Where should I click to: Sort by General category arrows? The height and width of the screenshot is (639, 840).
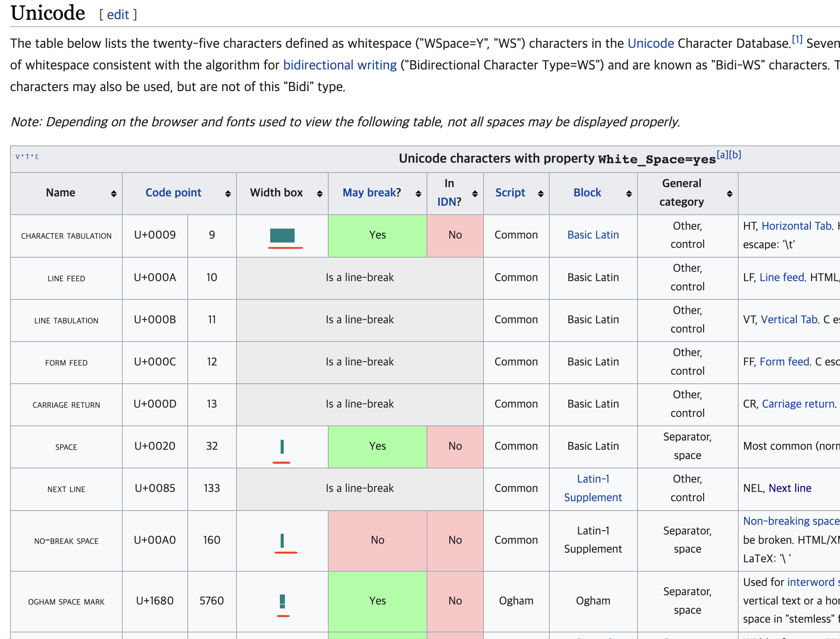(729, 193)
